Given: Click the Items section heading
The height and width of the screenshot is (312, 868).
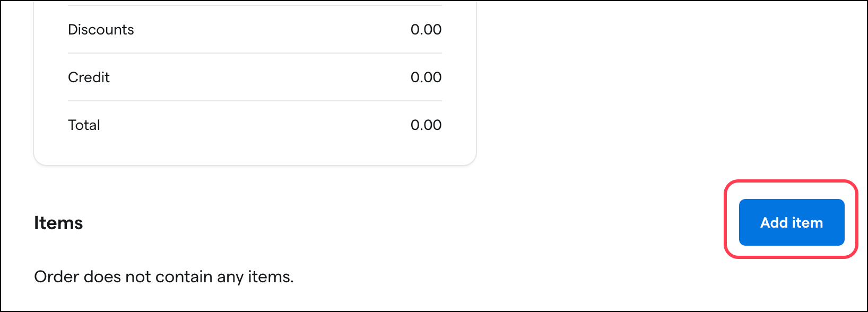Looking at the screenshot, I should click(58, 223).
